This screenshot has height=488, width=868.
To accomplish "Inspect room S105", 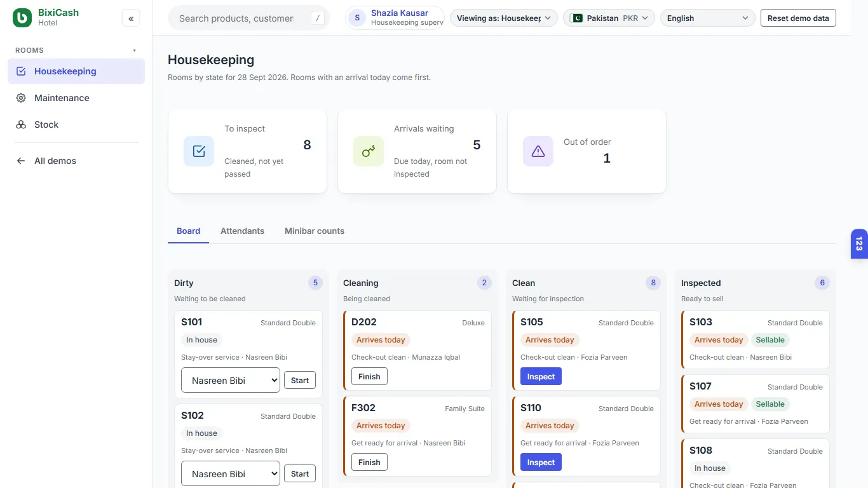I will coord(541,377).
